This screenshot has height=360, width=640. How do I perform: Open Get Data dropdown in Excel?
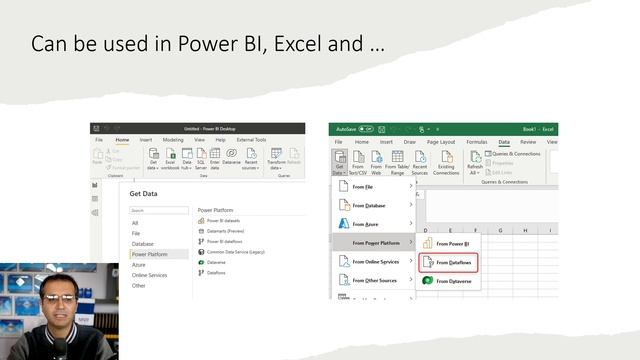[340, 163]
